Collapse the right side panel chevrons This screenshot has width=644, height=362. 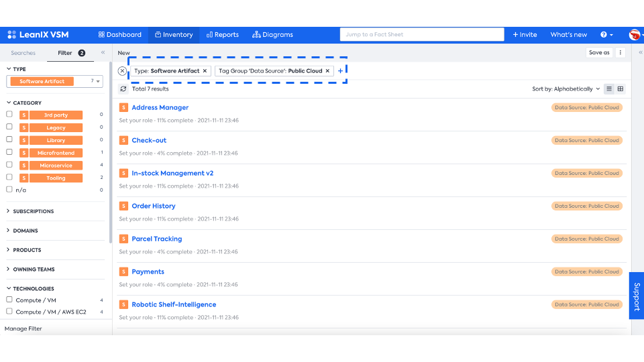pos(640,52)
